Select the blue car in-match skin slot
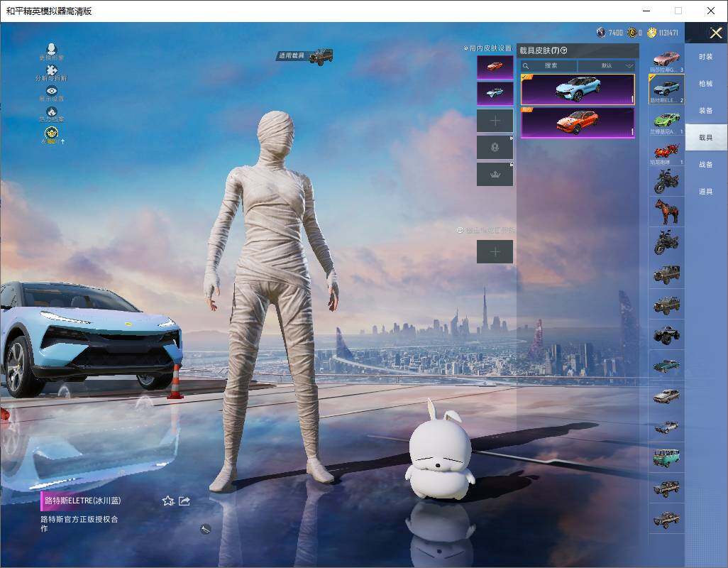728x568 pixels. click(x=495, y=93)
